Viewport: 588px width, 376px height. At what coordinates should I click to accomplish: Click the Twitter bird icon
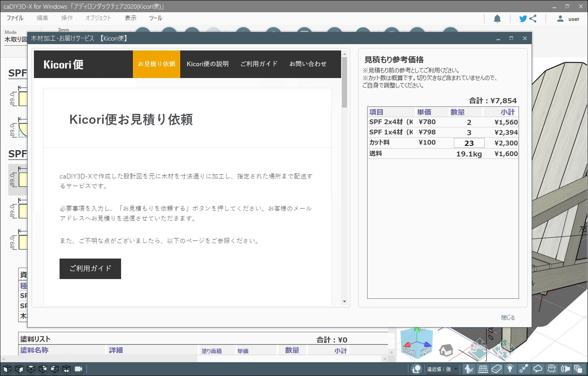pos(523,19)
